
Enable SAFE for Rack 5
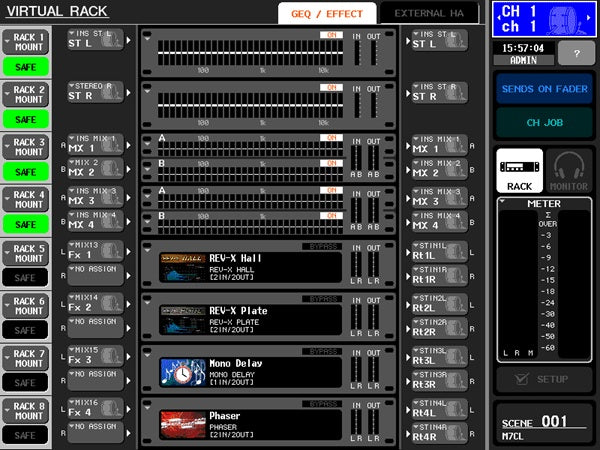[x=26, y=277]
